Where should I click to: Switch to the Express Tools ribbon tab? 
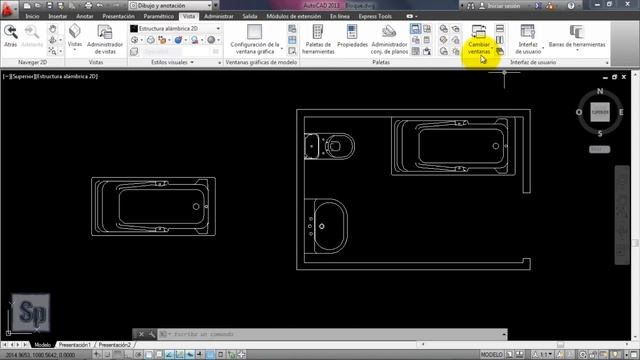375,16
